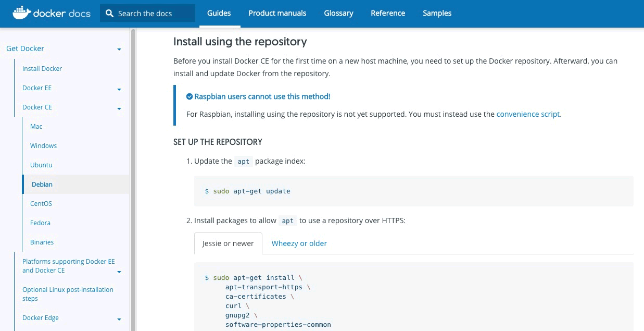Click the sidebar vertical scrollbar
This screenshot has height=331, width=644.
133,177
